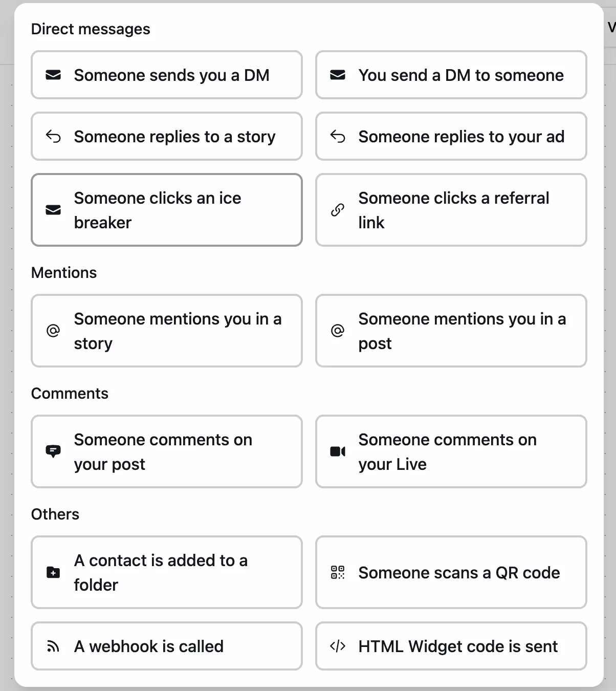Select 'Someone replies to a story' trigger
The image size is (616, 691).
coord(167,137)
